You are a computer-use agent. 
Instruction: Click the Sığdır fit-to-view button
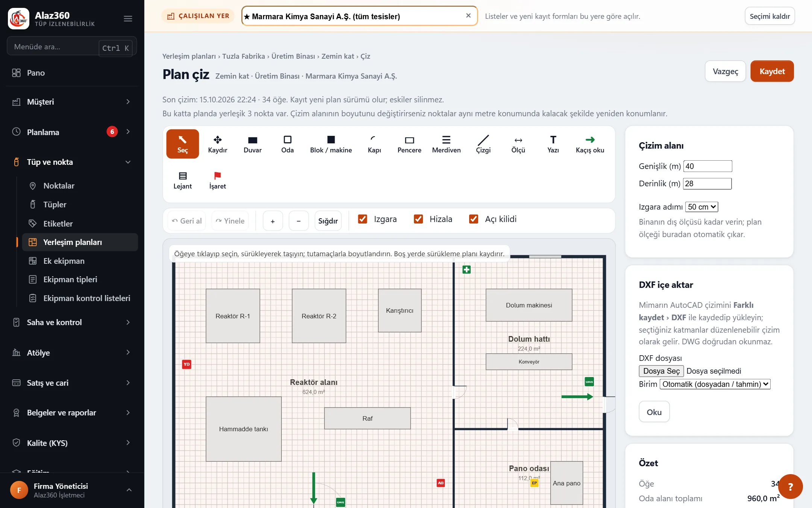(328, 221)
